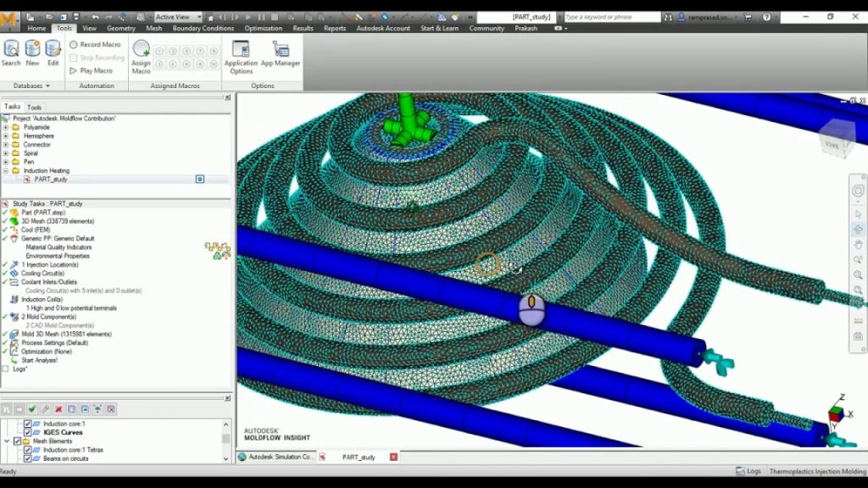
Task: Open the Boundary Conditions ribbon tab
Action: 203,28
